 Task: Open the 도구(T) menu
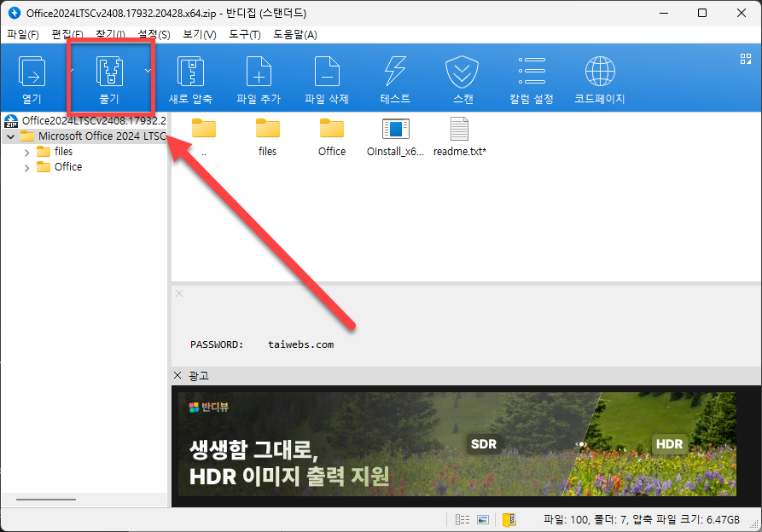point(244,34)
